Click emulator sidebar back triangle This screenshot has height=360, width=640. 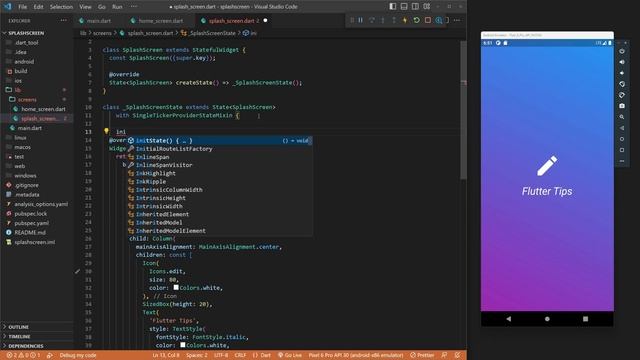(x=622, y=128)
